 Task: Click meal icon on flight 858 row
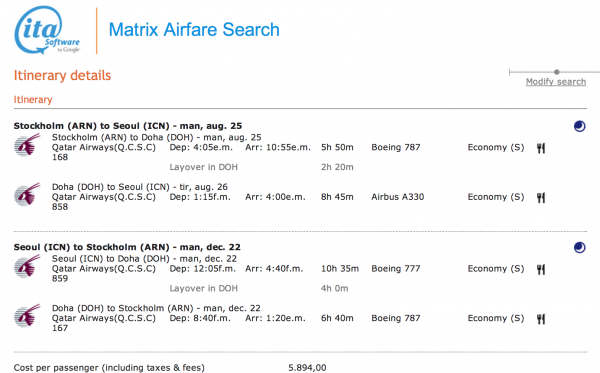tap(541, 198)
